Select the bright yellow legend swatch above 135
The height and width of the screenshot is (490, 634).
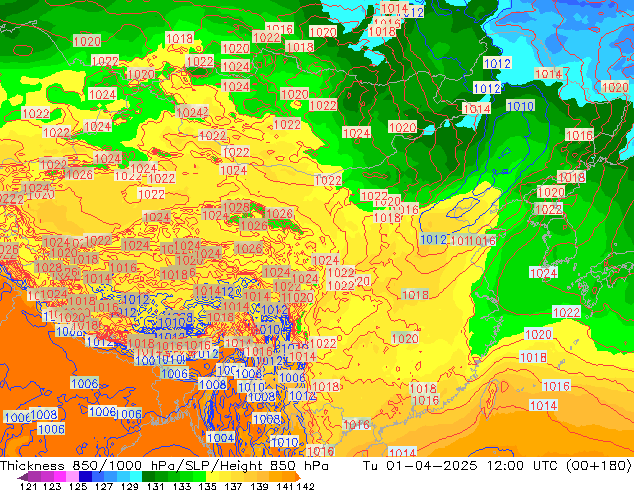pyautogui.click(x=212, y=477)
